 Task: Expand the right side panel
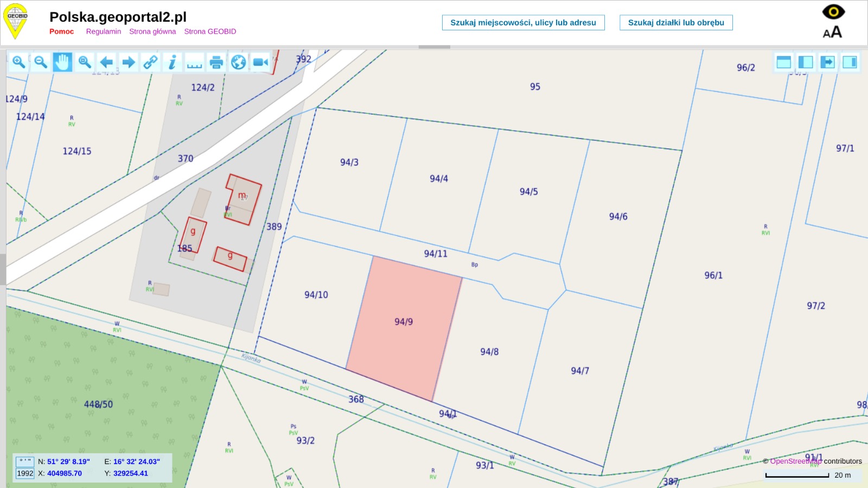click(850, 62)
